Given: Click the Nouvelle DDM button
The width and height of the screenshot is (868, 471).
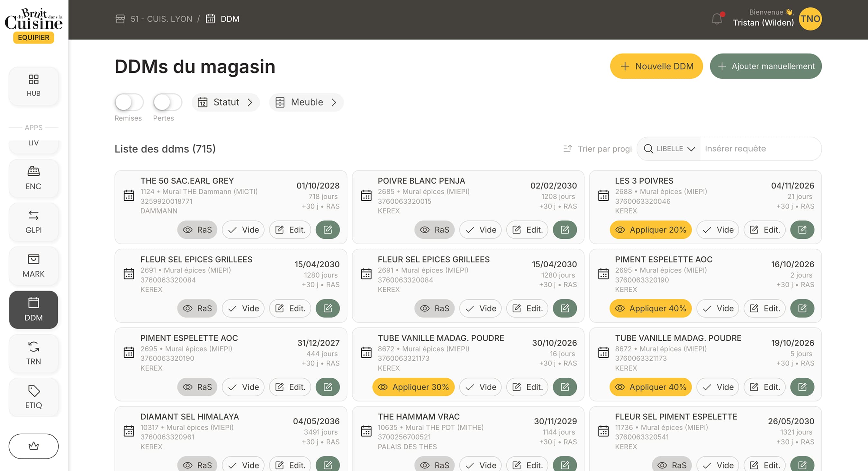Looking at the screenshot, I should coord(656,66).
